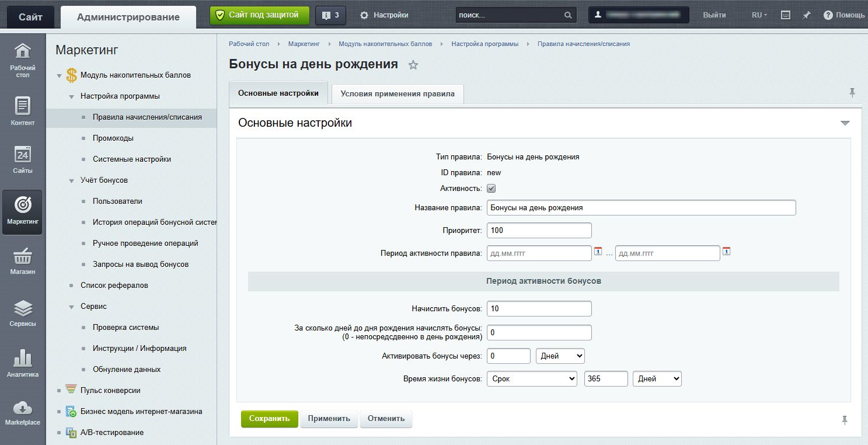Switch to the Сайт top tab
Screen dimensions: 868x445
point(30,17)
